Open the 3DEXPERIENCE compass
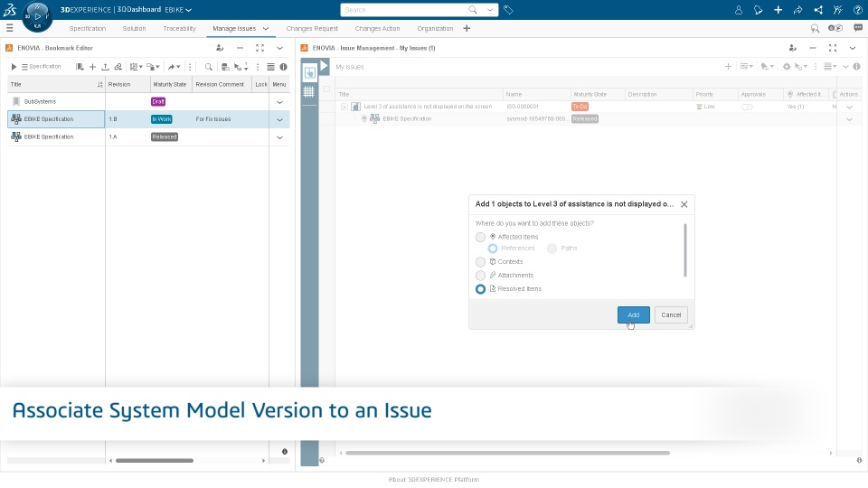 pyautogui.click(x=37, y=16)
